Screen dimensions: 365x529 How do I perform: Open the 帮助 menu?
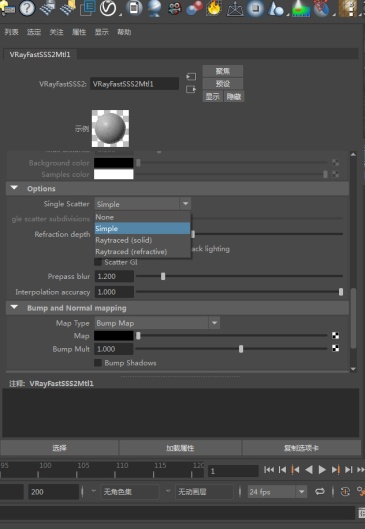pyautogui.click(x=124, y=32)
